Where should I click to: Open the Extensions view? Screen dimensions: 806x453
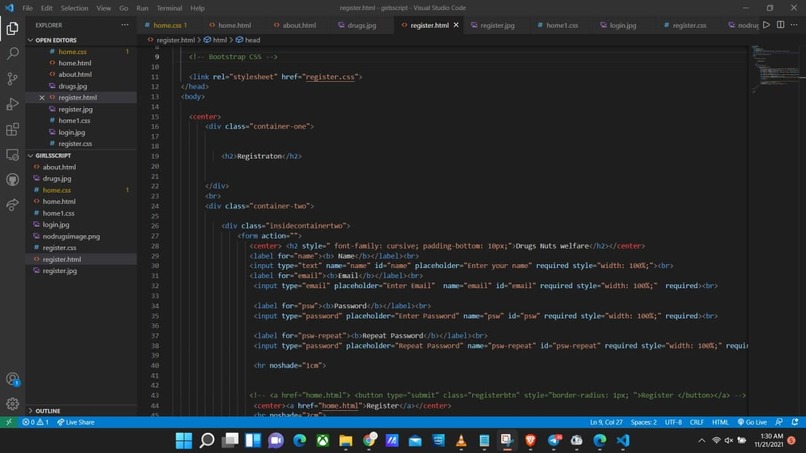(x=12, y=129)
